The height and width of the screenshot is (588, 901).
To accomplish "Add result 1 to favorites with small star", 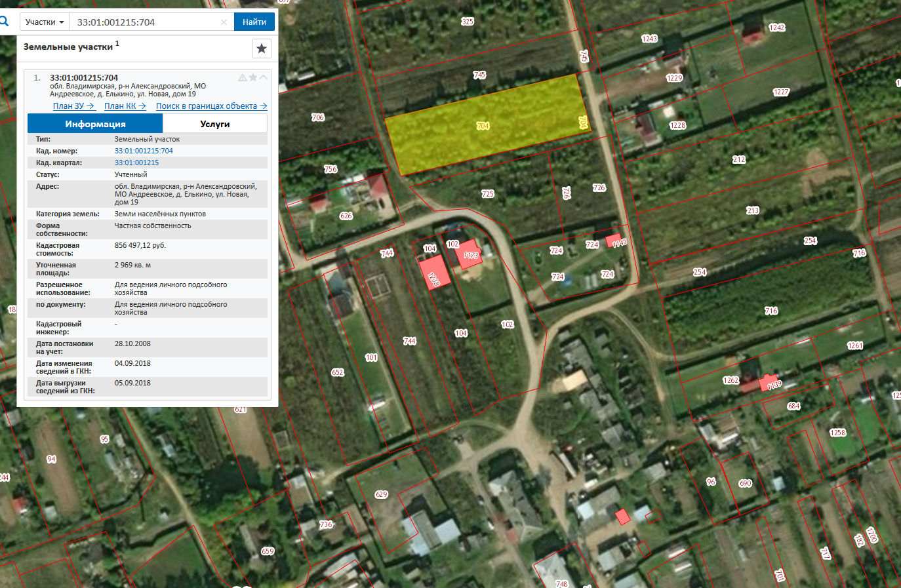I will point(253,77).
